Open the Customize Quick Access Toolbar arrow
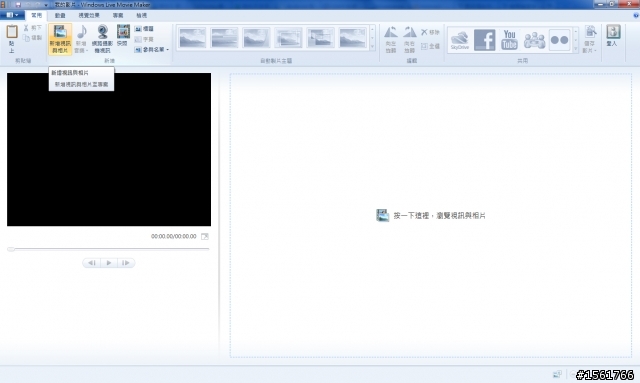This screenshot has height=383, width=640. pos(46,5)
